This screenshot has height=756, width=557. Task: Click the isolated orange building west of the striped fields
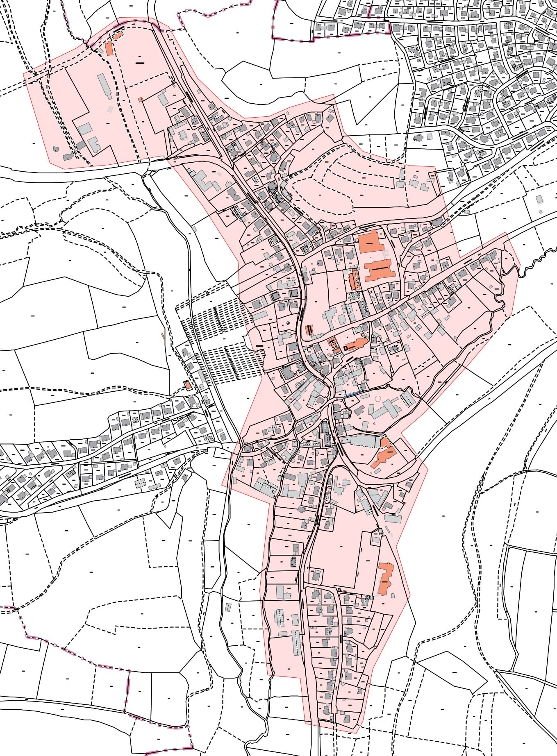188,385
